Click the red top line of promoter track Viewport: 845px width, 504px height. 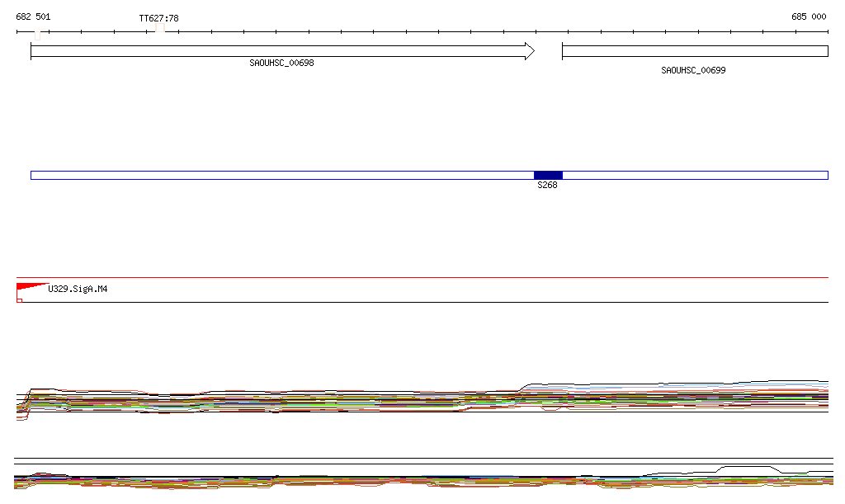pos(422,278)
